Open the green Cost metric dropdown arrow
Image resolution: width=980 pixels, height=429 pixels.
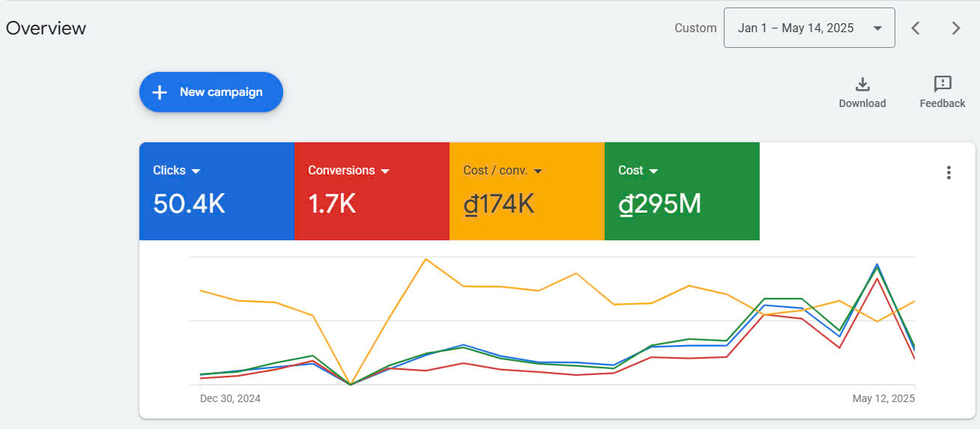pos(653,171)
